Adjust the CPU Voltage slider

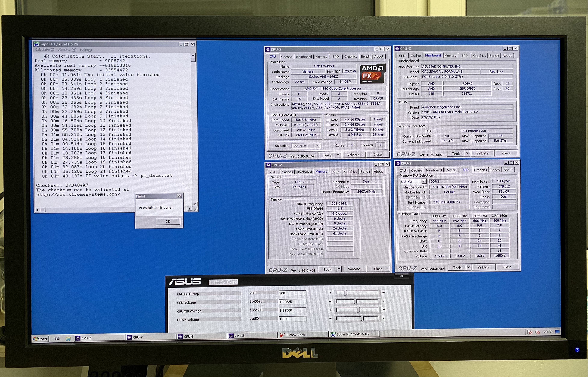[x=355, y=302]
